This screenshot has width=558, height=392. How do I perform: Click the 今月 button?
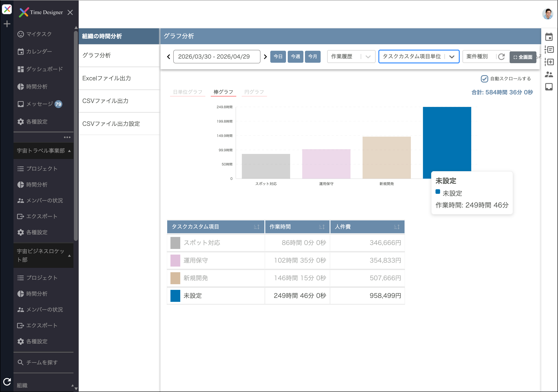click(313, 57)
